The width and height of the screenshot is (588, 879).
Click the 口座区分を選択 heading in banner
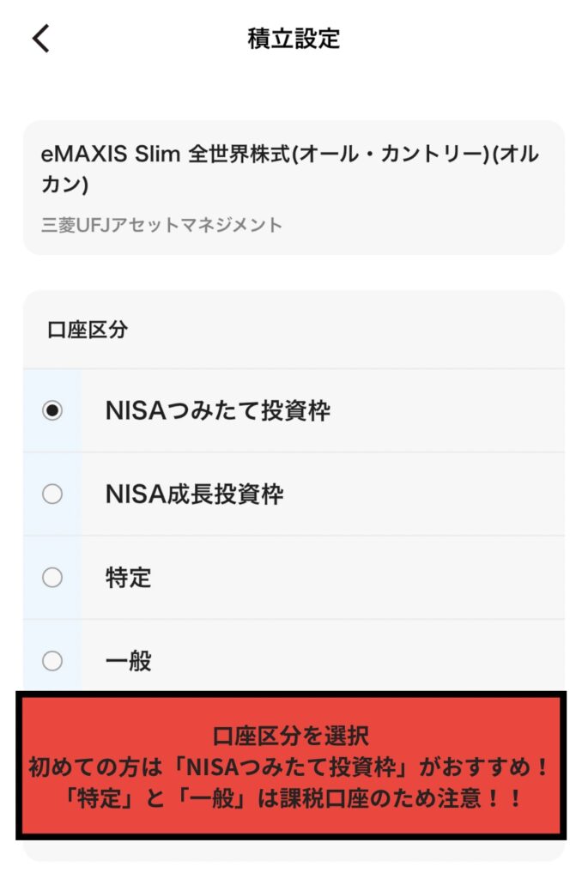click(x=291, y=736)
